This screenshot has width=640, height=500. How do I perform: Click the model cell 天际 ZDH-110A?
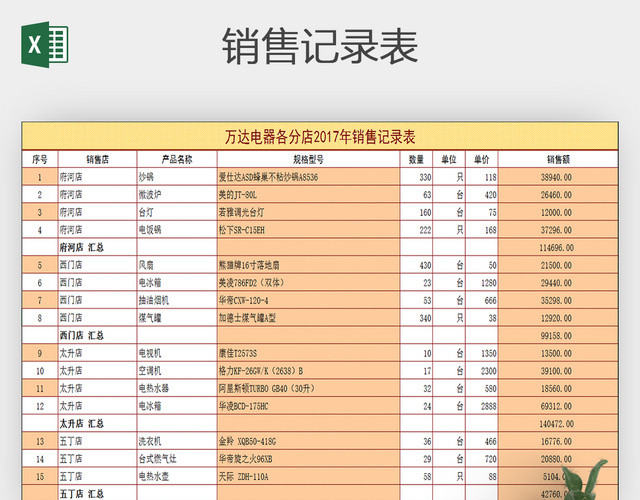click(x=308, y=476)
